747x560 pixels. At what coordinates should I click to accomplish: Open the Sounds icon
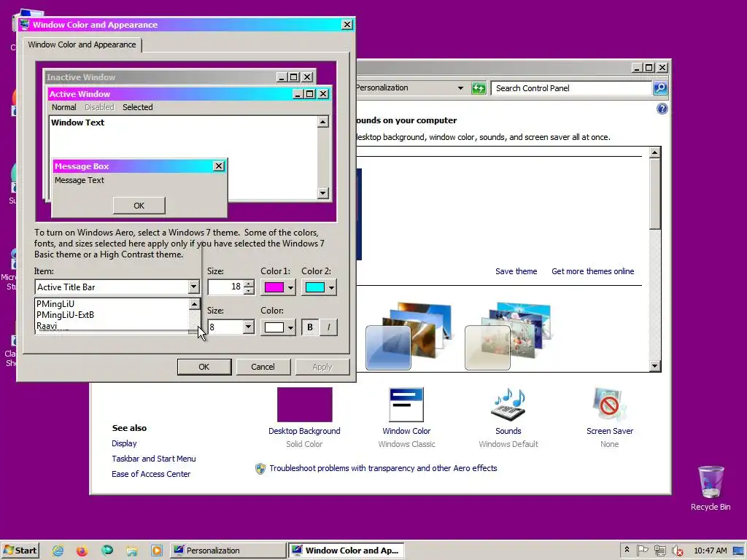[x=508, y=405]
